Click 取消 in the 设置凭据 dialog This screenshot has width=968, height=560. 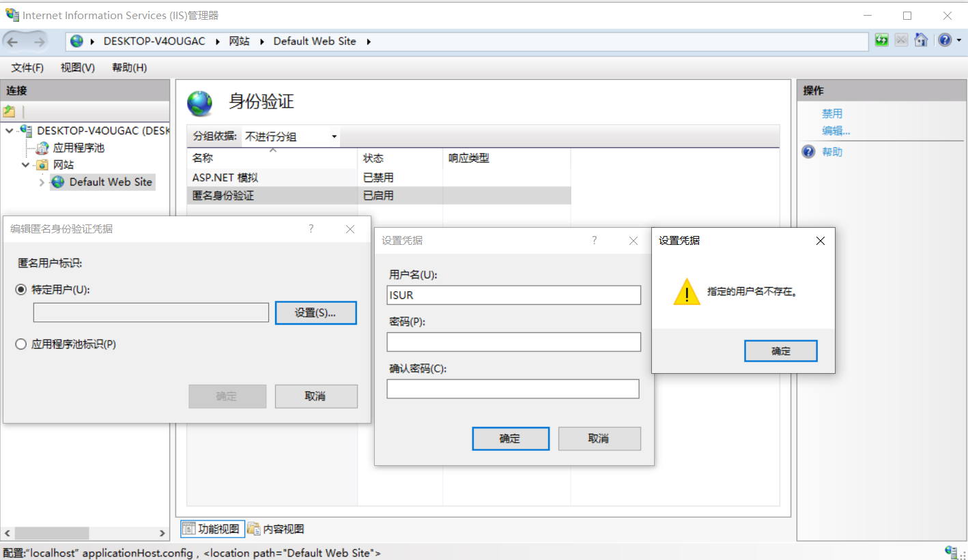tap(599, 439)
